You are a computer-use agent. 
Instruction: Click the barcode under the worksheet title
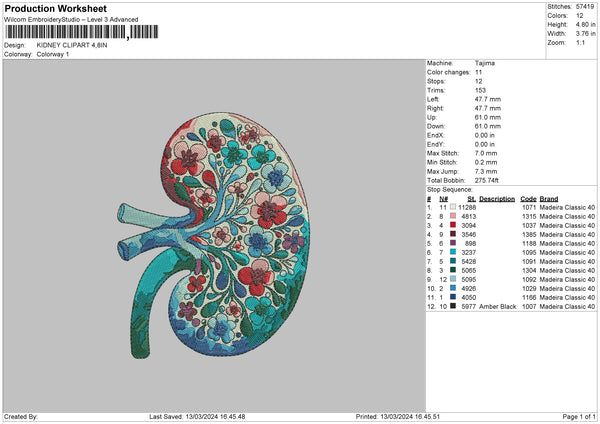click(82, 32)
